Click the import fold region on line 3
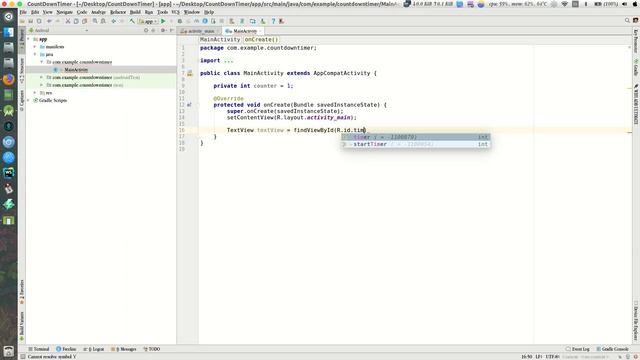This screenshot has height=360, width=640. (x=228, y=61)
